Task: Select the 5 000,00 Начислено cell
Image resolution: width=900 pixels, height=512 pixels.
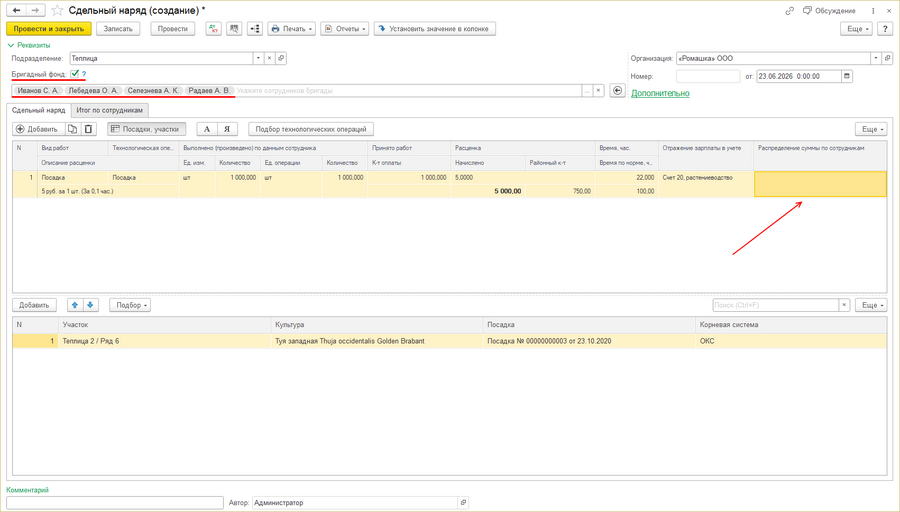Action: pos(487,191)
